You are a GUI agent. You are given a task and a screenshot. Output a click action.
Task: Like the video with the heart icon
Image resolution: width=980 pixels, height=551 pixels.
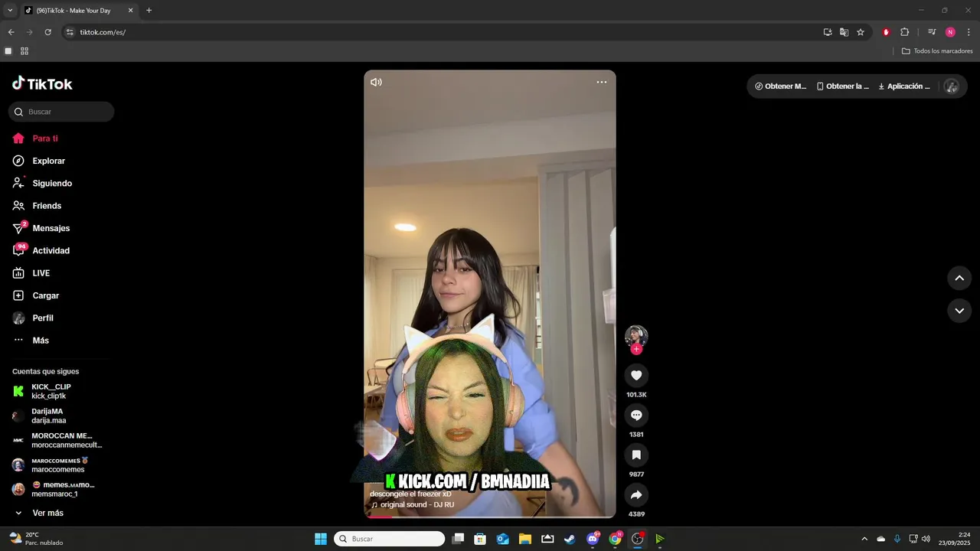(x=636, y=375)
